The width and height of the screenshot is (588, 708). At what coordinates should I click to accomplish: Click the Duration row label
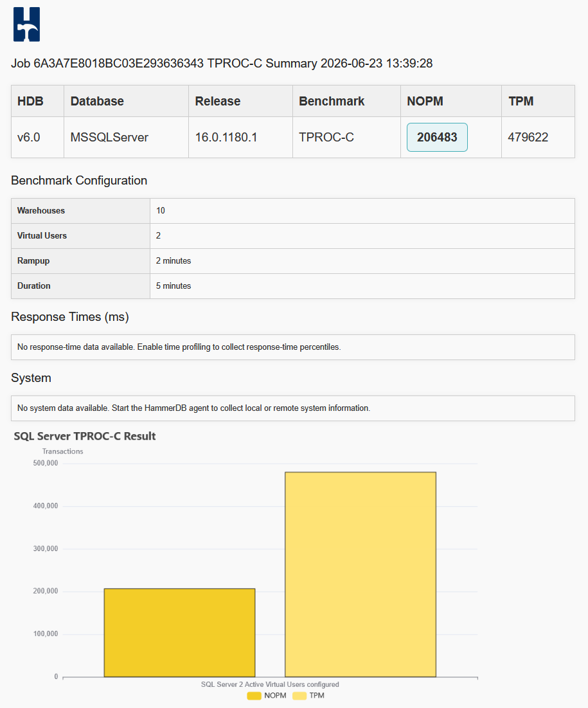(x=34, y=286)
